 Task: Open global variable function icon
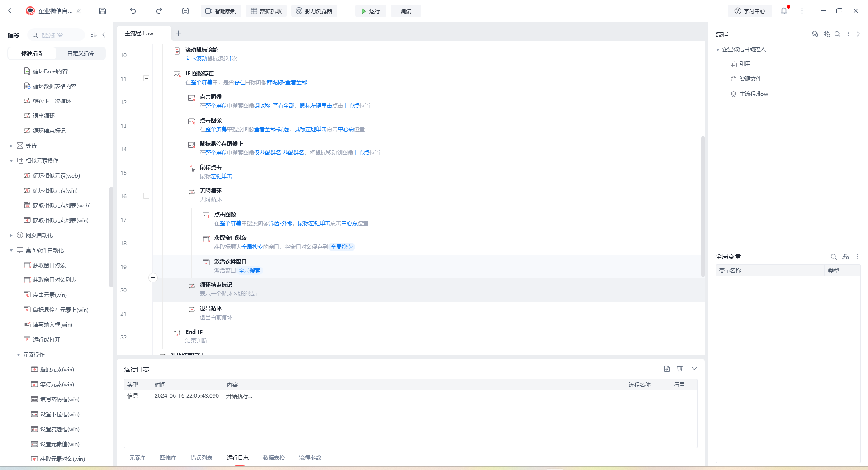click(846, 257)
